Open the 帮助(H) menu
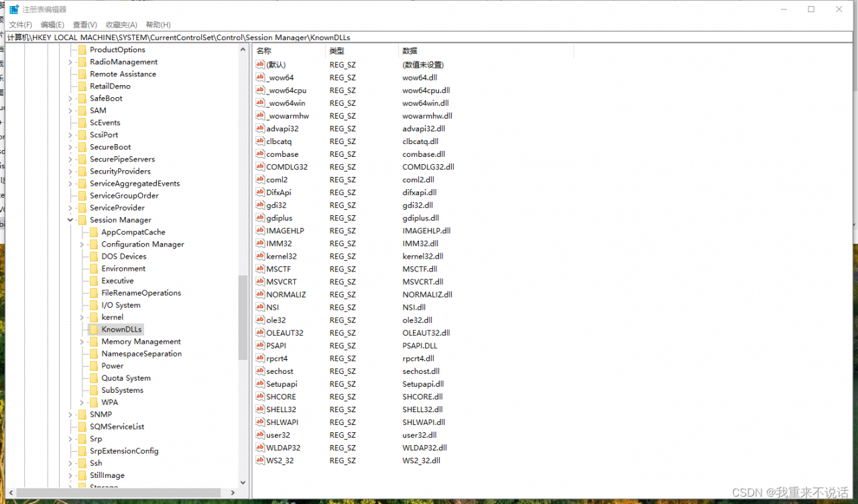 tap(158, 25)
